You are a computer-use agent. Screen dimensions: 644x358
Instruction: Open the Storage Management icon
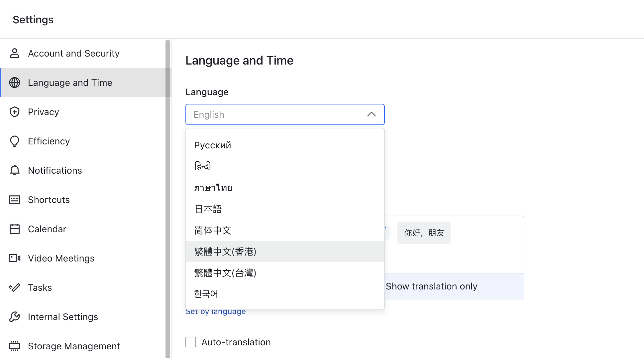(15, 346)
